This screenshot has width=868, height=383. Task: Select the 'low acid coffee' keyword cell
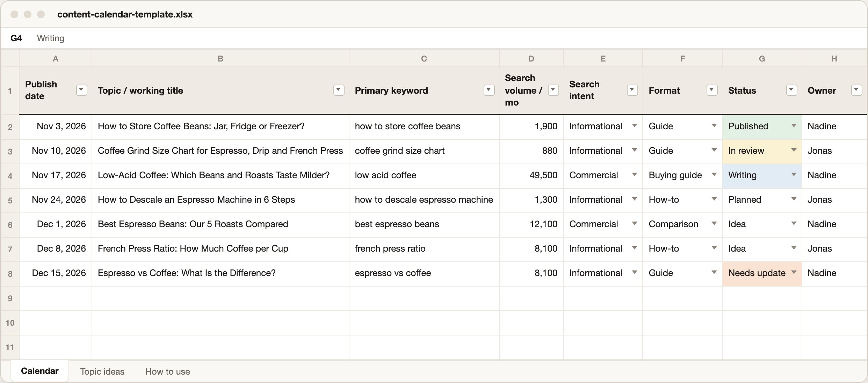(424, 176)
